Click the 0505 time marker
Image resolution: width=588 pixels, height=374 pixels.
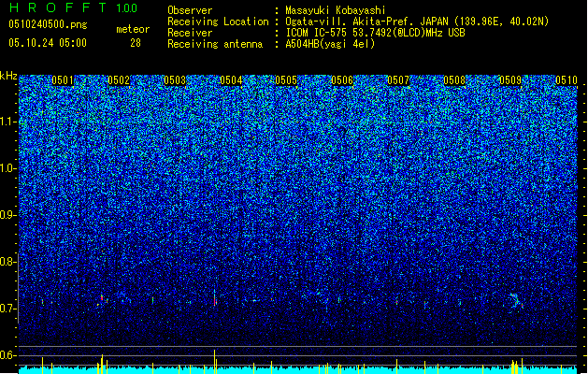pos(286,80)
